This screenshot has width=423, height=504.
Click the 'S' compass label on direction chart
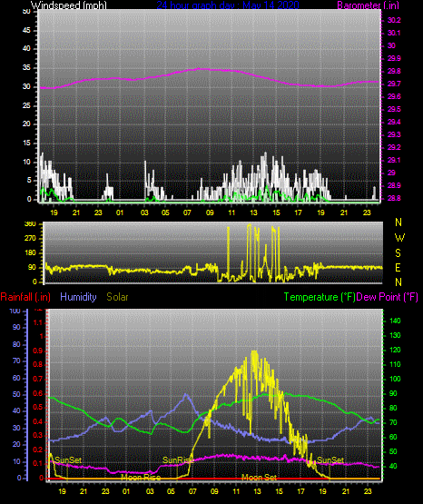398,253
